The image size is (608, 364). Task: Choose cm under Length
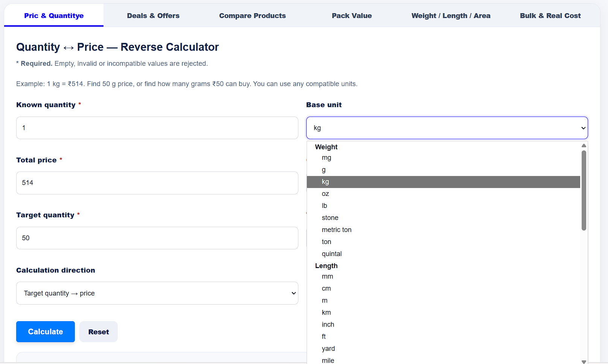444,289
